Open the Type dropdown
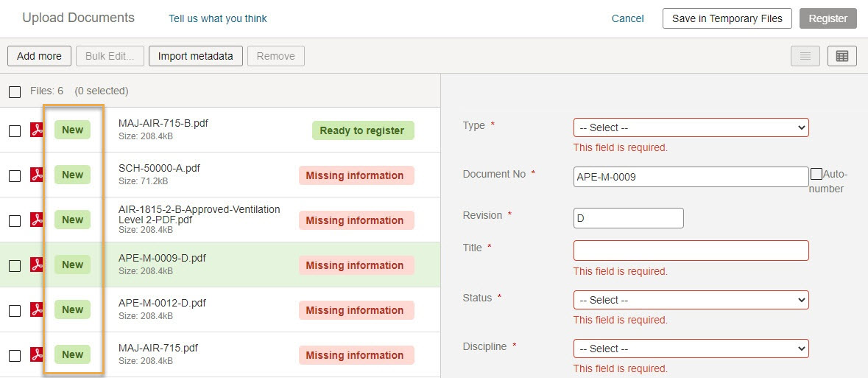Image resolution: width=868 pixels, height=378 pixels. coord(691,127)
